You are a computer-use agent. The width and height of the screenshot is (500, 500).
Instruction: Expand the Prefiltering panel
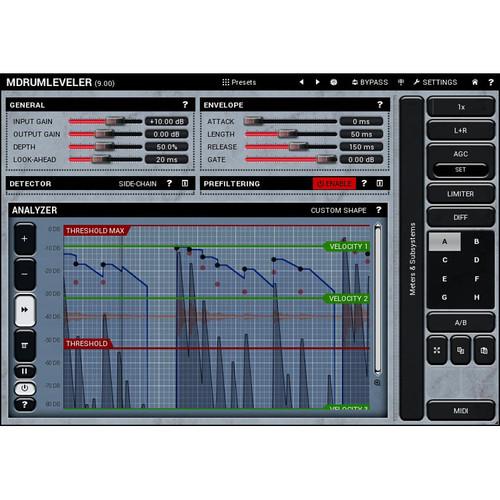click(x=380, y=183)
